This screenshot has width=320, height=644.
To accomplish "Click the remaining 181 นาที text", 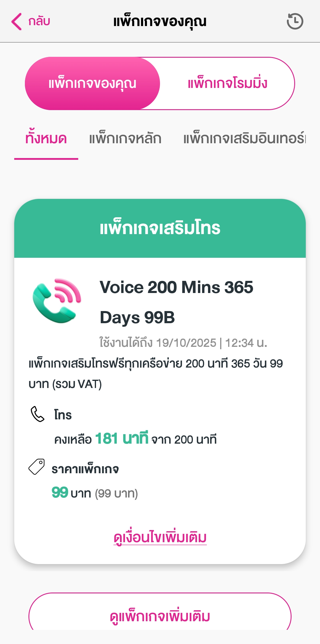I will click(122, 439).
